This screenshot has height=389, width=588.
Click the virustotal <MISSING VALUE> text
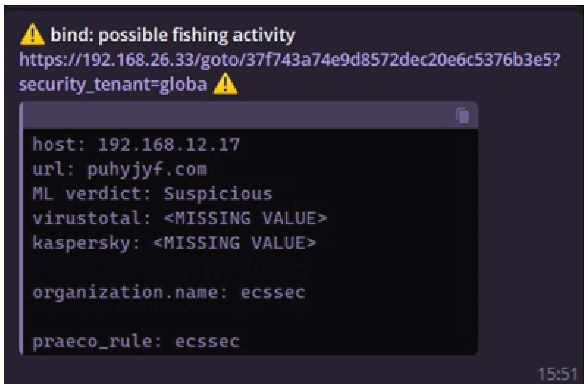(245, 218)
